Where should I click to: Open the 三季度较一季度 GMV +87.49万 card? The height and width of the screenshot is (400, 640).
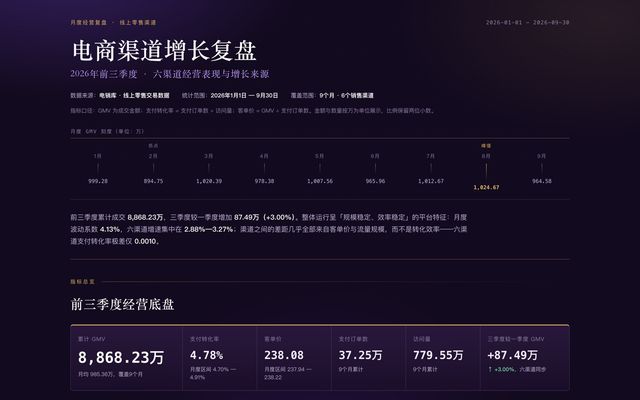click(525, 358)
